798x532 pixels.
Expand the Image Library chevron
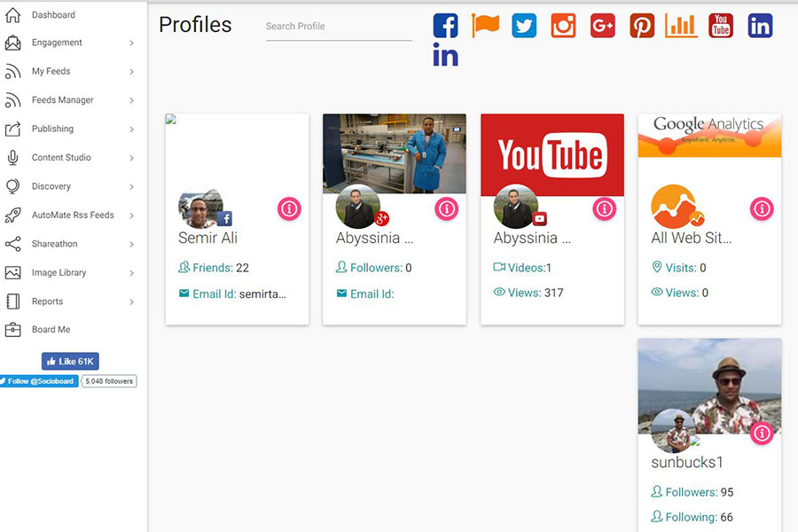click(132, 273)
